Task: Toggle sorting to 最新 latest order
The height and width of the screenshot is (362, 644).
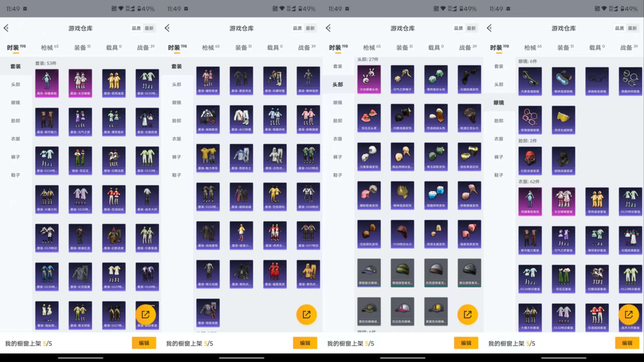Action: click(x=149, y=28)
